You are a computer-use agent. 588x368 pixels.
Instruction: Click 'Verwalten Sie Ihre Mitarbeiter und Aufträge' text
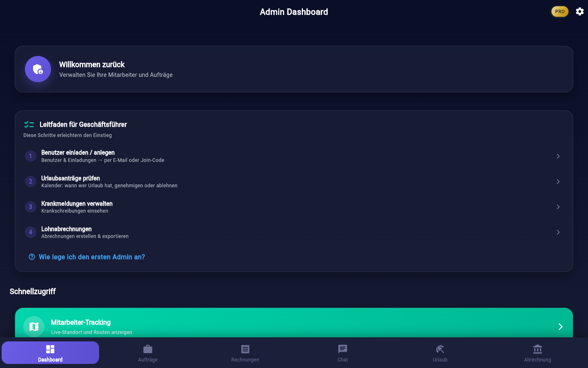pyautogui.click(x=116, y=75)
